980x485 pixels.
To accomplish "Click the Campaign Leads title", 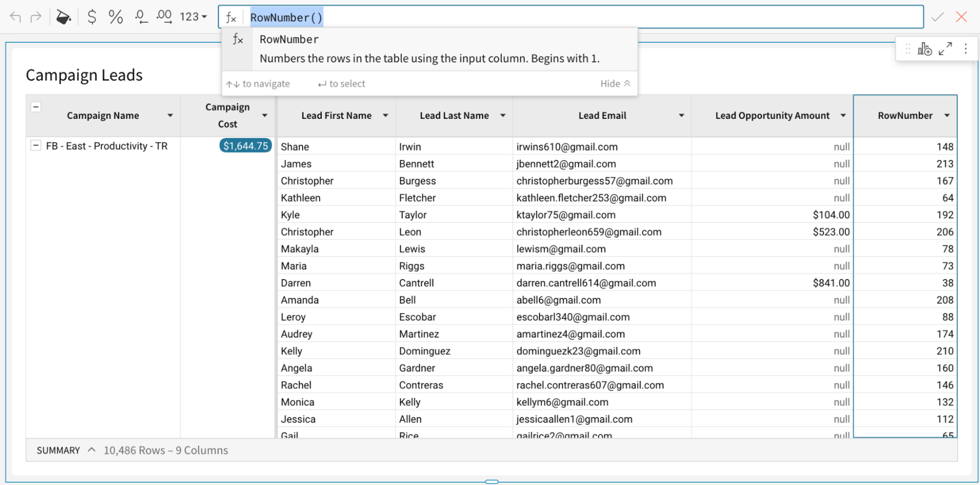I will coord(84,75).
